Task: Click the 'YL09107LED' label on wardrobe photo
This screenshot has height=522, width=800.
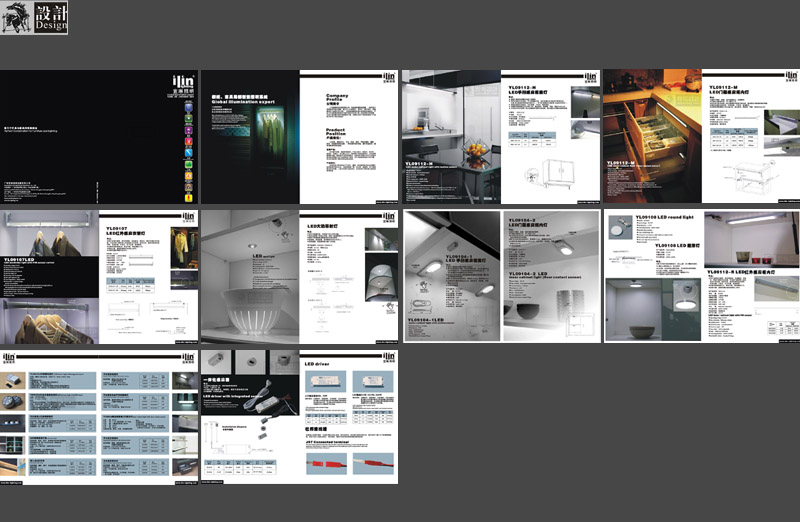Action: 19,260
